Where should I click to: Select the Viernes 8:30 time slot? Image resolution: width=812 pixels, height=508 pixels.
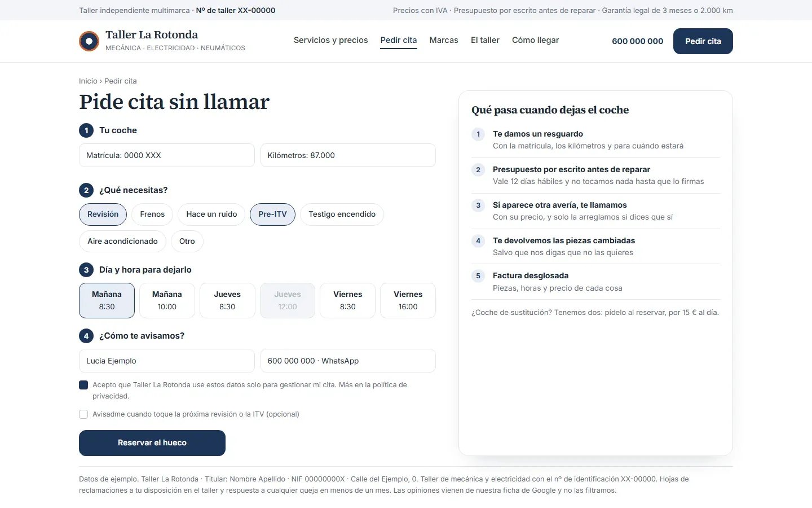pyautogui.click(x=348, y=300)
